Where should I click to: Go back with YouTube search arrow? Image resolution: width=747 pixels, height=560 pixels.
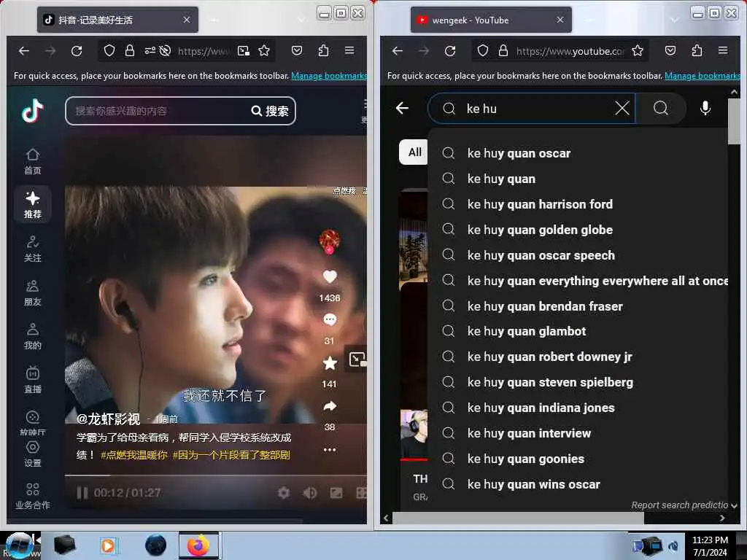click(x=402, y=109)
